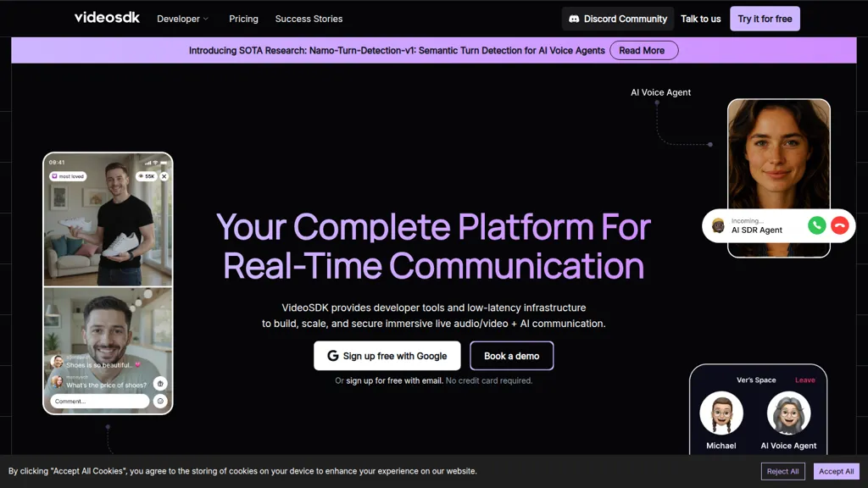The image size is (868, 488).
Task: Accept the incoming AI SDR Agent call
Action: 816,225
